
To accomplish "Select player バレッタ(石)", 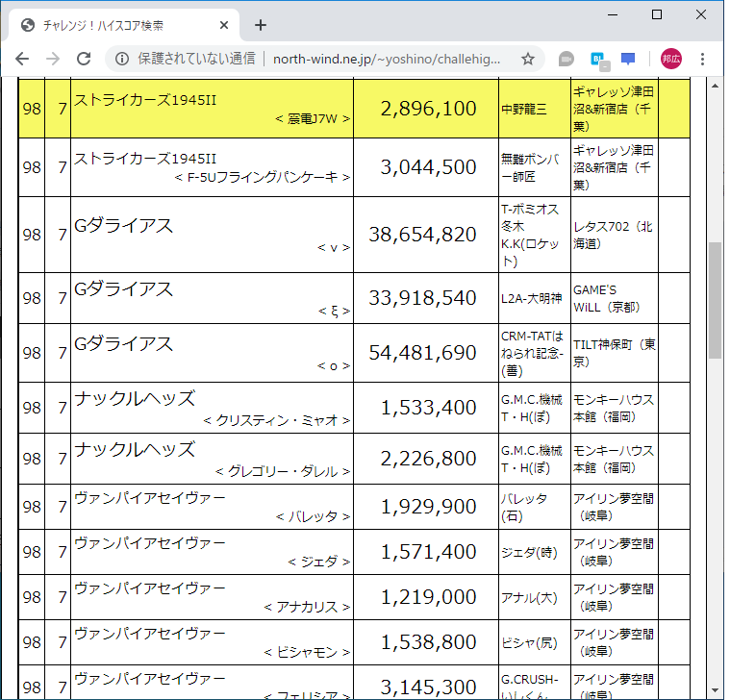I will click(524, 508).
